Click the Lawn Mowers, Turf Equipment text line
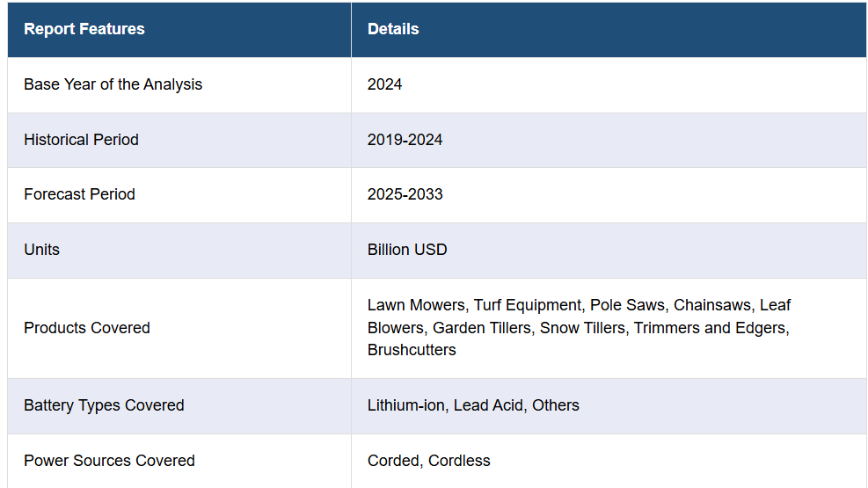The image size is (868, 488). (x=474, y=305)
